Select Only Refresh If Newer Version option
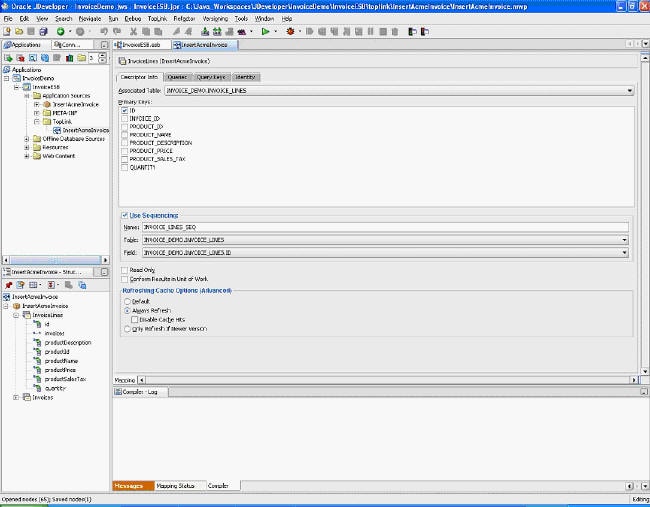The width and height of the screenshot is (650, 507). tap(127, 329)
